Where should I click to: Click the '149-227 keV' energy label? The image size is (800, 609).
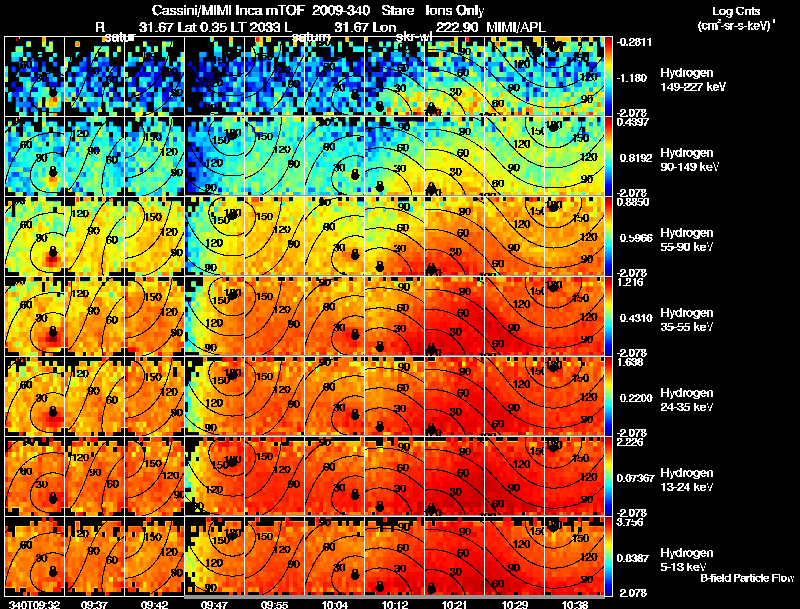tap(692, 87)
